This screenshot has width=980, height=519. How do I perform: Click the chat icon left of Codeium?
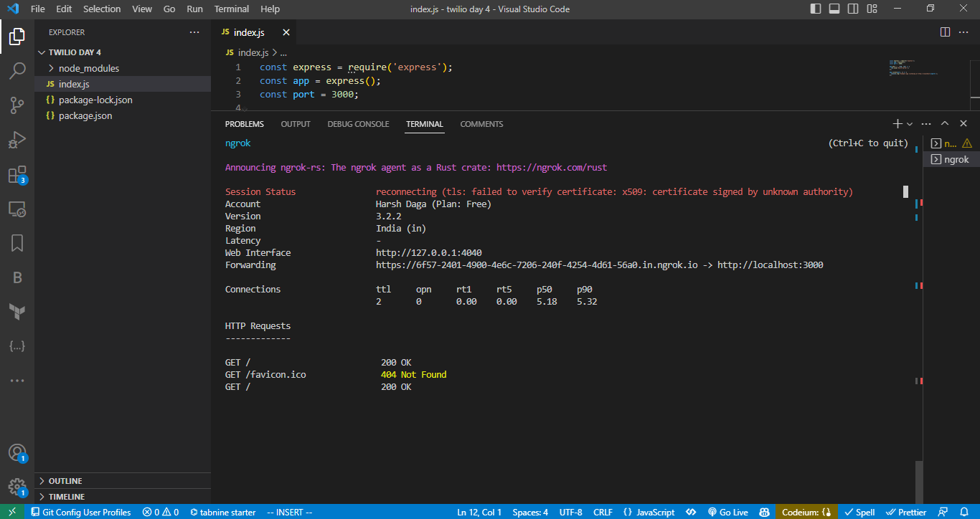point(764,512)
